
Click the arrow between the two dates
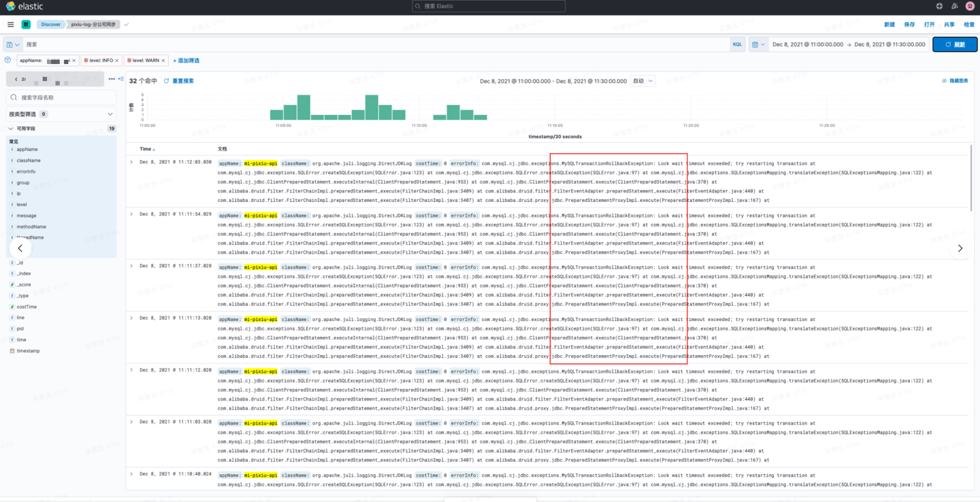click(849, 44)
